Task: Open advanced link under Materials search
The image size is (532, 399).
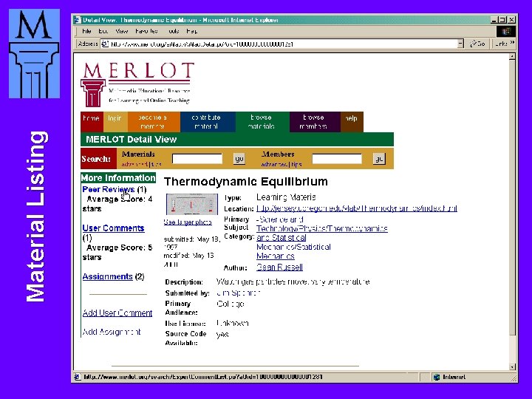Action: coord(134,165)
